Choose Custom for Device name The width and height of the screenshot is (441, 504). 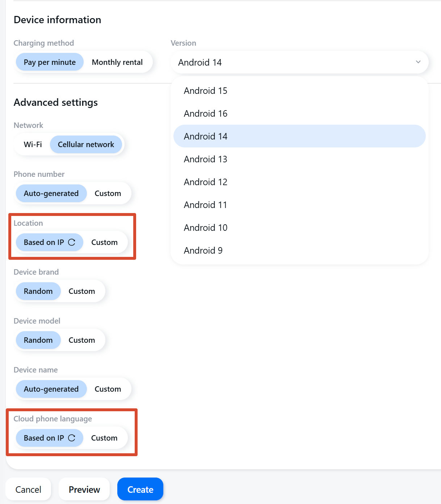click(x=108, y=389)
